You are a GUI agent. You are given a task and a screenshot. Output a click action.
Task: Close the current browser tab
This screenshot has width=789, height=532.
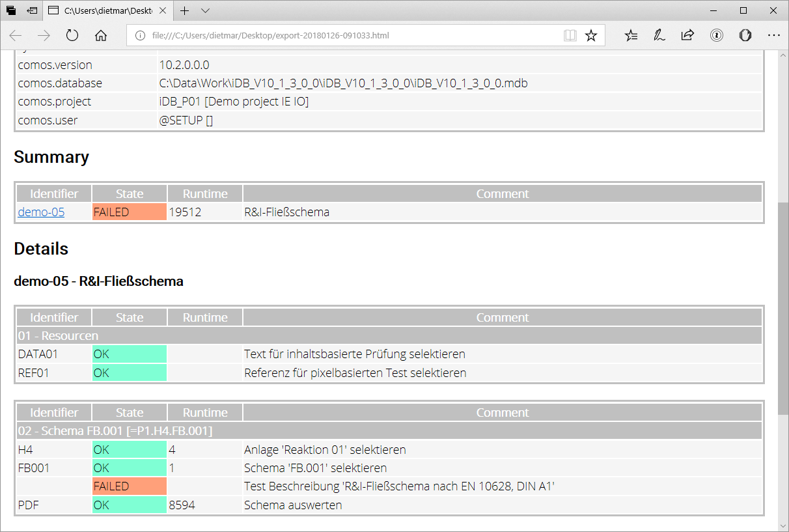pos(163,10)
